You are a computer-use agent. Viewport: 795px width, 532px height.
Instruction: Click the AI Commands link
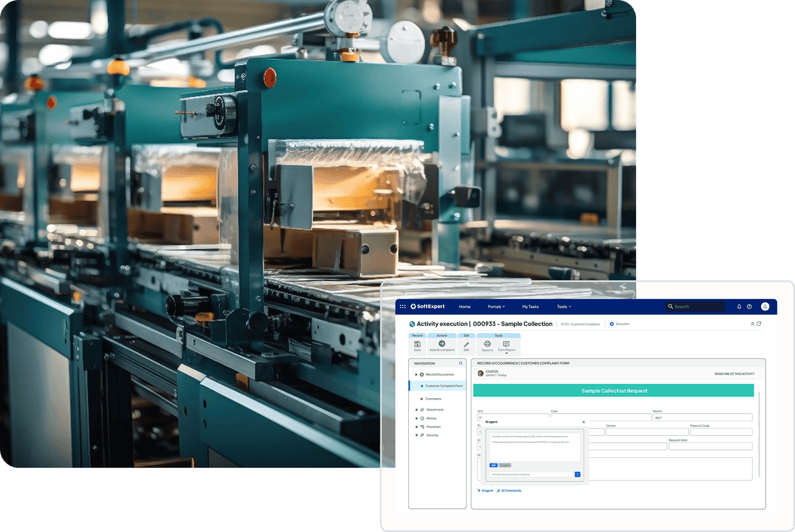pyautogui.click(x=509, y=490)
